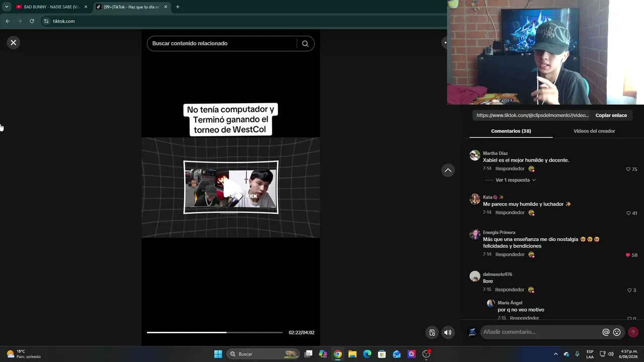Show hidden system tray icons

[555, 354]
